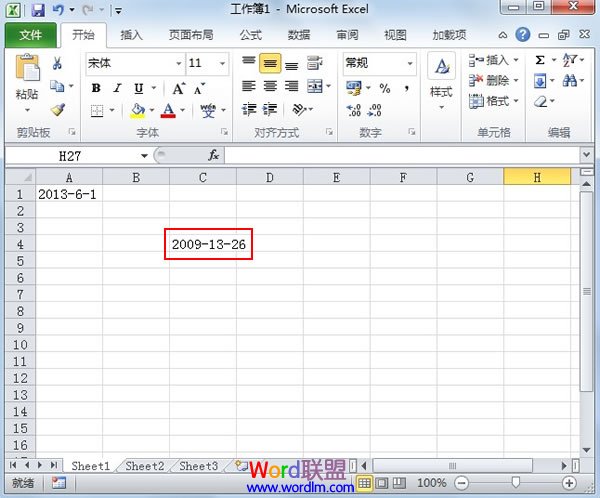Click the zoom out minus button
The image size is (600, 498).
[x=461, y=483]
